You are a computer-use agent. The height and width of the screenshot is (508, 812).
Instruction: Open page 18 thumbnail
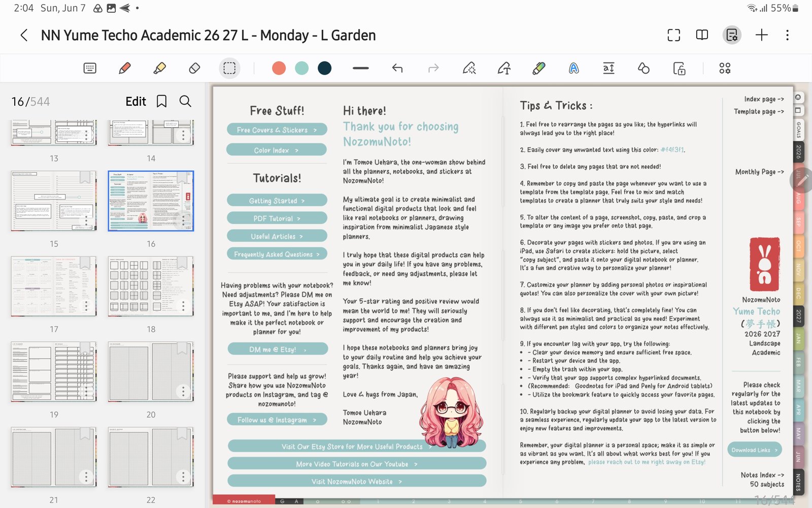click(151, 287)
